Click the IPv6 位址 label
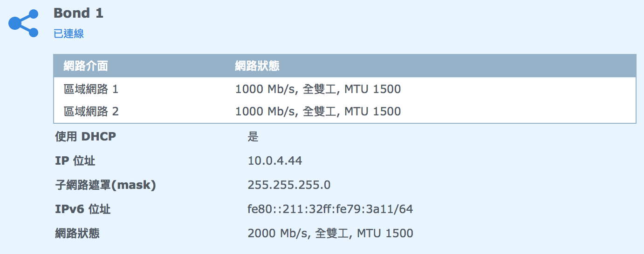Viewport: 644px width, 254px height. pyautogui.click(x=82, y=209)
